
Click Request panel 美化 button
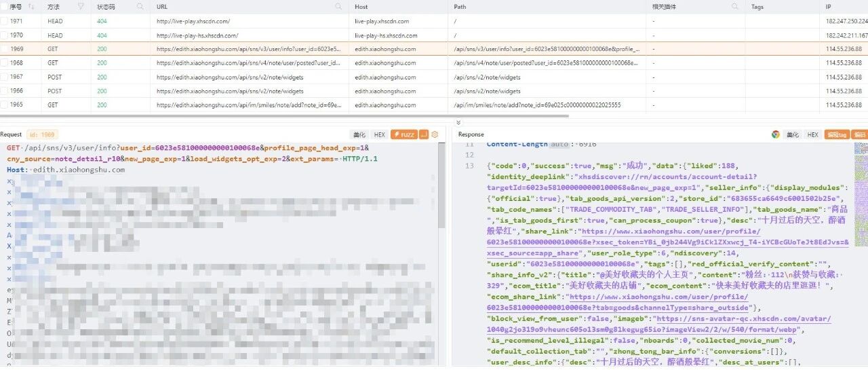(x=359, y=134)
